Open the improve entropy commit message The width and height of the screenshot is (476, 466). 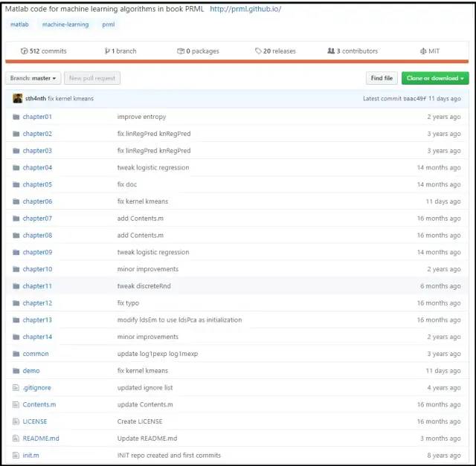[141, 117]
